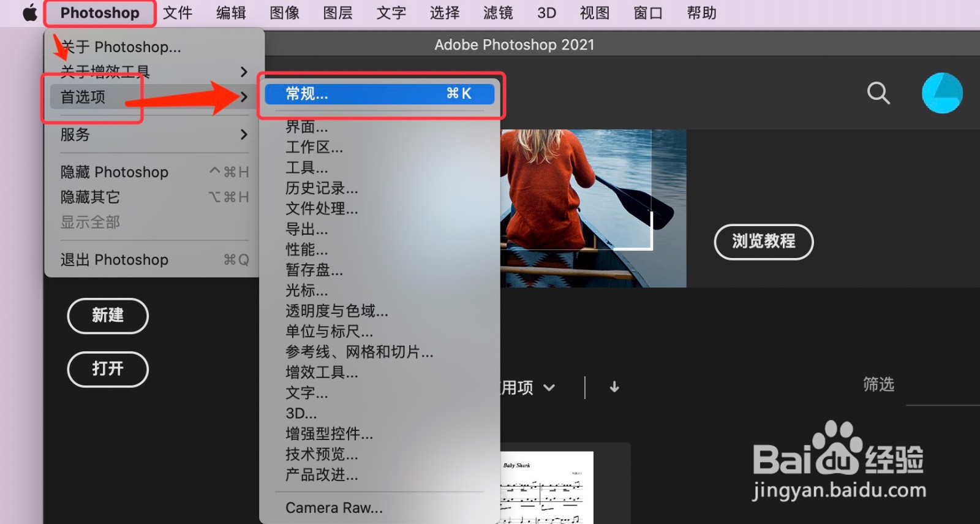Open the 文件 menu
The height and width of the screenshot is (524, 980).
(x=178, y=13)
